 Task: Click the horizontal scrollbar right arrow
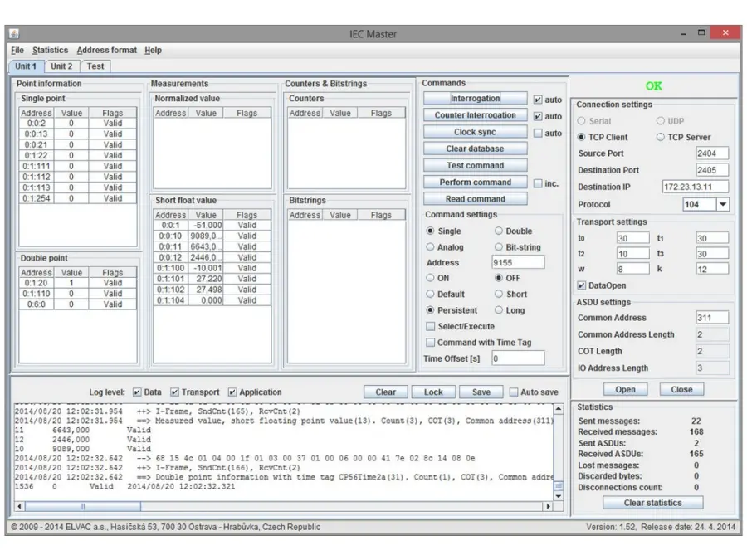[547, 506]
